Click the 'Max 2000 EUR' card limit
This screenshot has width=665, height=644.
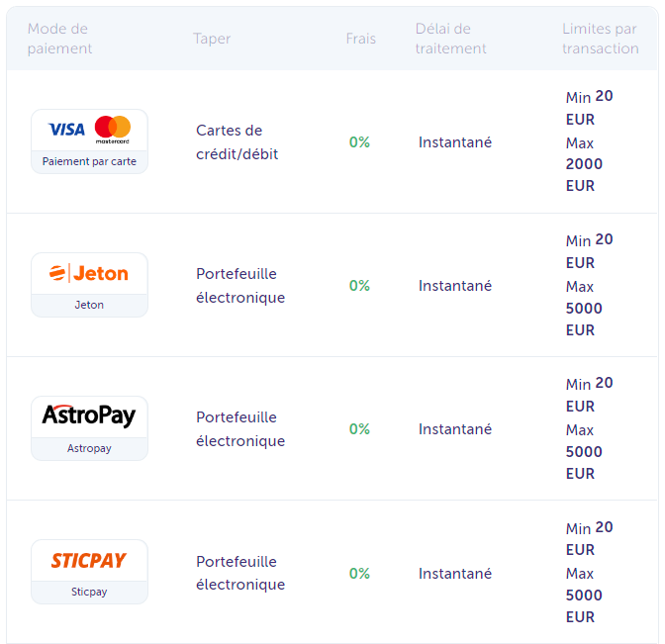click(x=584, y=164)
